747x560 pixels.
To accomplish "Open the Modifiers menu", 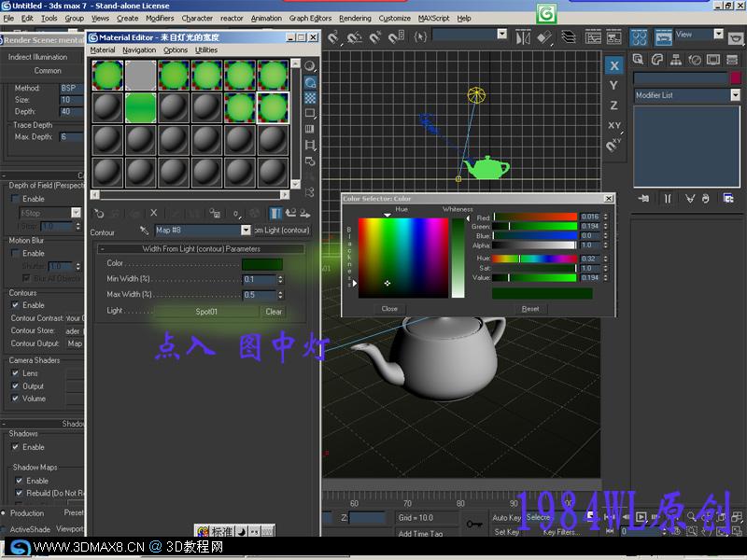I will tap(160, 18).
